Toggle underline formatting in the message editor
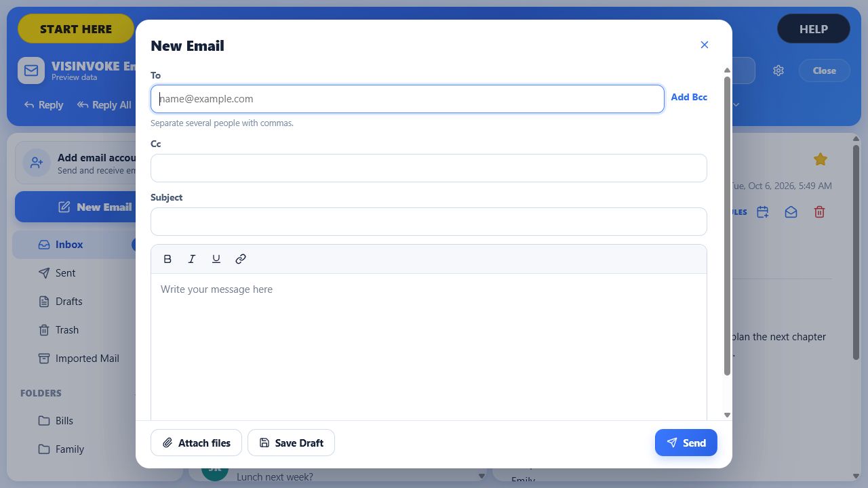The image size is (868, 488). 216,259
